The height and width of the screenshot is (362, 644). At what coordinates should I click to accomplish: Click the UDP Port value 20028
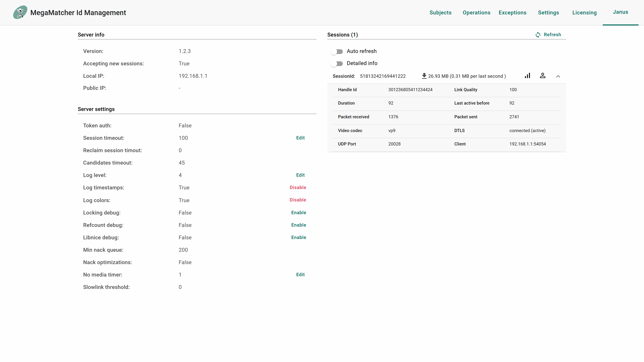(394, 144)
